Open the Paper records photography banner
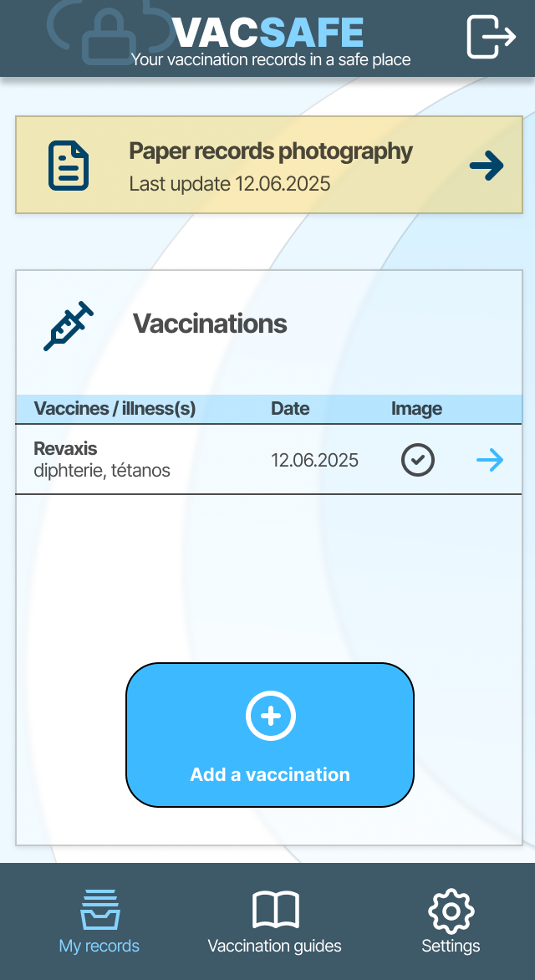Screen dimensions: 535x980 point(269,165)
